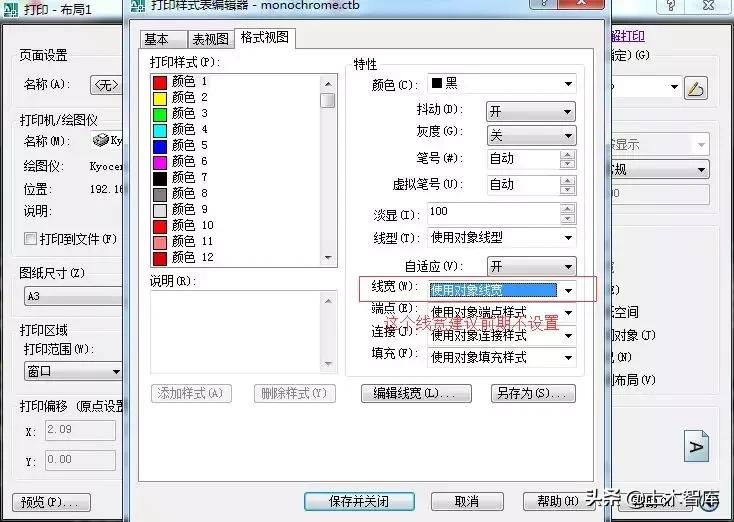Choose 颜色 9 in plot styles list
Screen dimensions: 734x522
(x=180, y=209)
